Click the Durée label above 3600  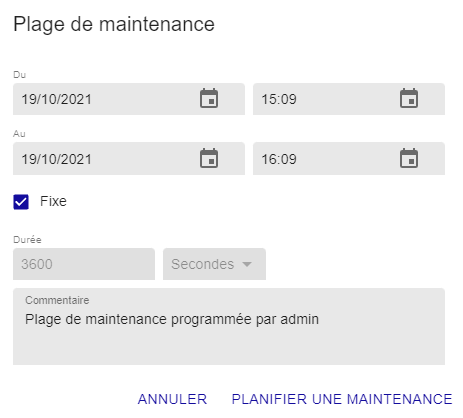(27, 239)
